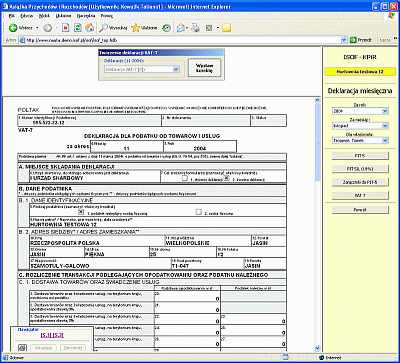Screen dimensions: 400x363
Task: Click the Print icon
Action: [195, 28]
